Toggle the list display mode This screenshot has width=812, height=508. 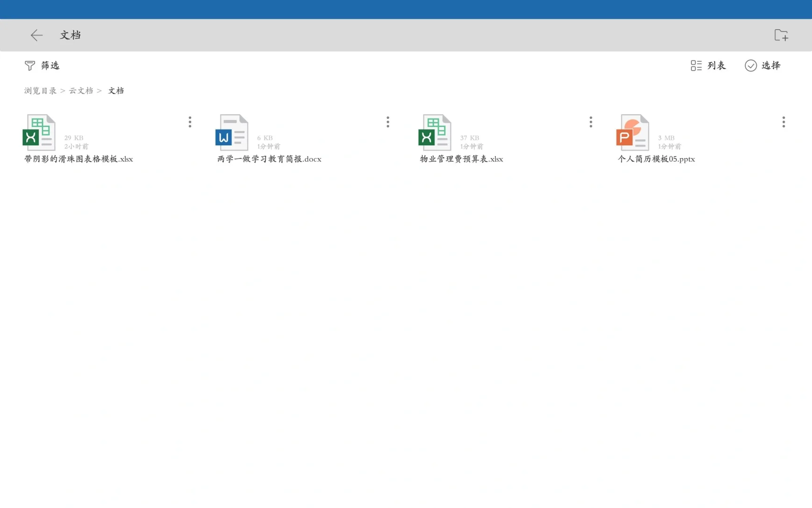click(708, 65)
